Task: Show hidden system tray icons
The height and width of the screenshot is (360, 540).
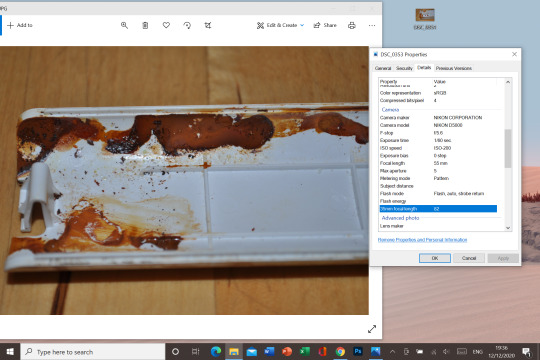Action: (392, 352)
